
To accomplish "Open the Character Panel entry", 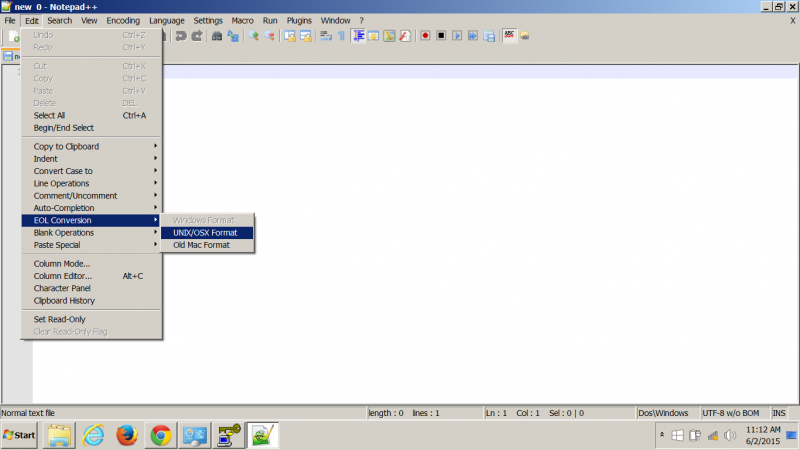I will [x=91, y=288].
